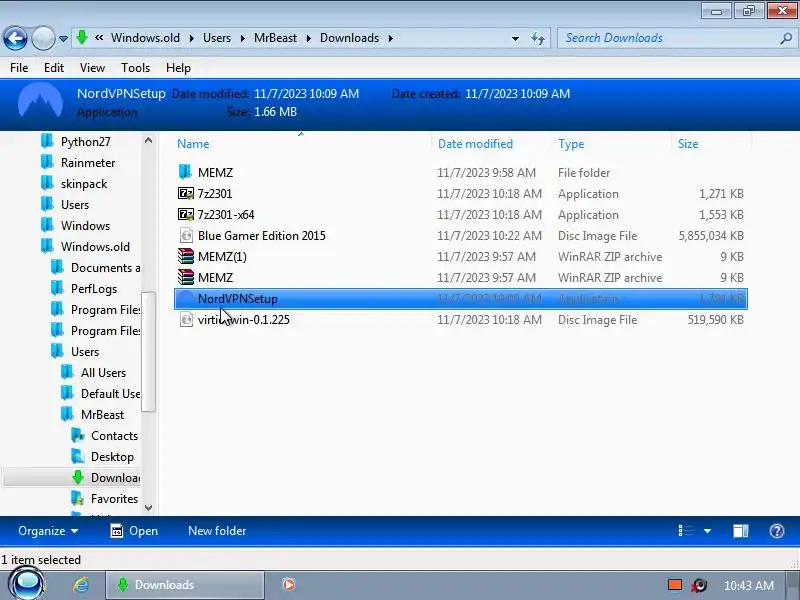Expand the arrow after Users in path
The width and height of the screenshot is (800, 600).
click(242, 38)
